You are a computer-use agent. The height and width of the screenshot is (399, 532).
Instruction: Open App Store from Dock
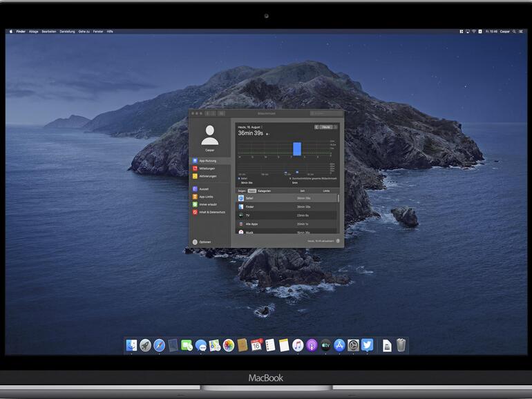(339, 345)
